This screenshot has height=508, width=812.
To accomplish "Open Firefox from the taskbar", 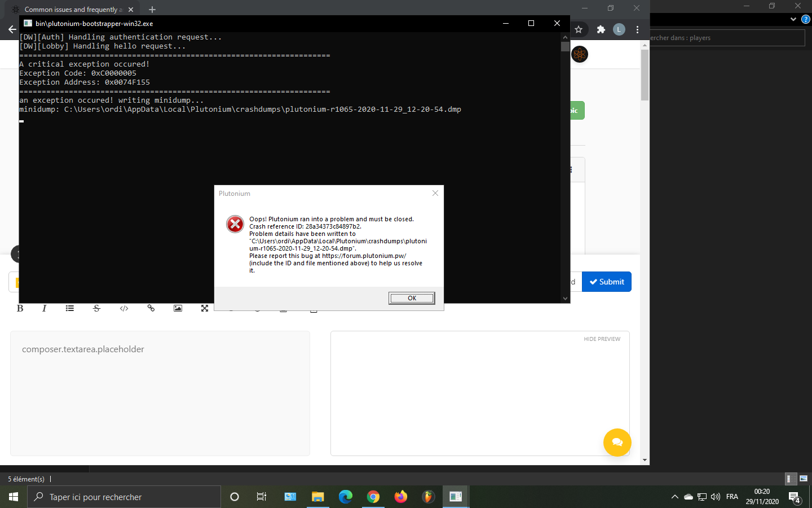I will [400, 497].
